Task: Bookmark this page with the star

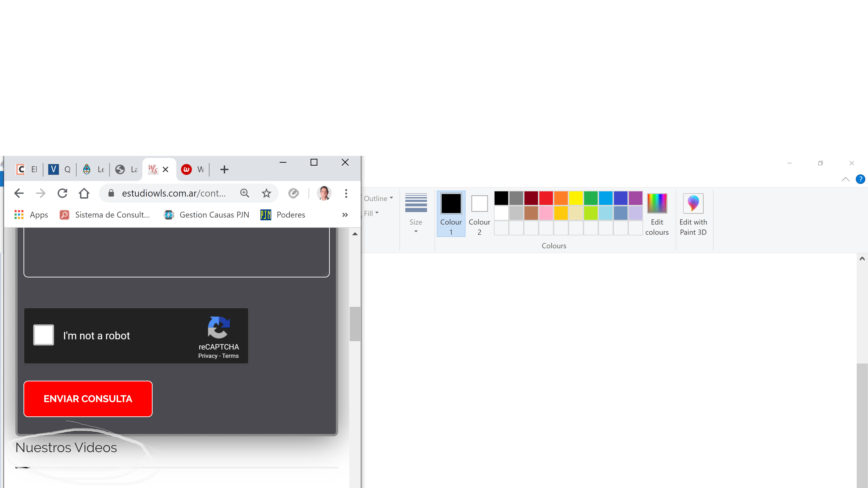Action: pyautogui.click(x=266, y=193)
